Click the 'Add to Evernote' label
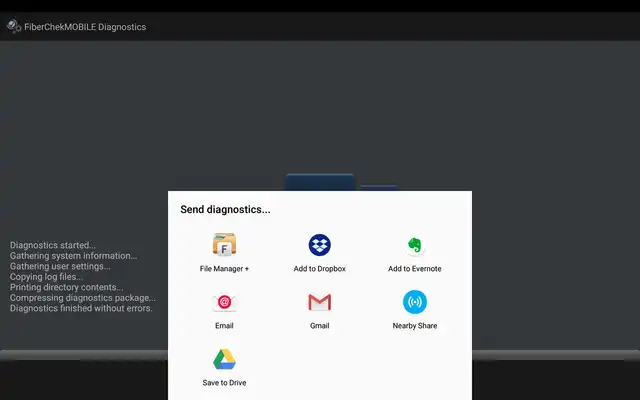Viewport: 640px width, 400px height. click(x=415, y=269)
